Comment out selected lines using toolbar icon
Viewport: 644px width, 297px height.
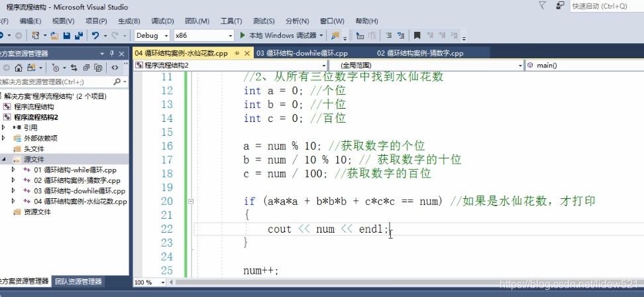(x=389, y=35)
